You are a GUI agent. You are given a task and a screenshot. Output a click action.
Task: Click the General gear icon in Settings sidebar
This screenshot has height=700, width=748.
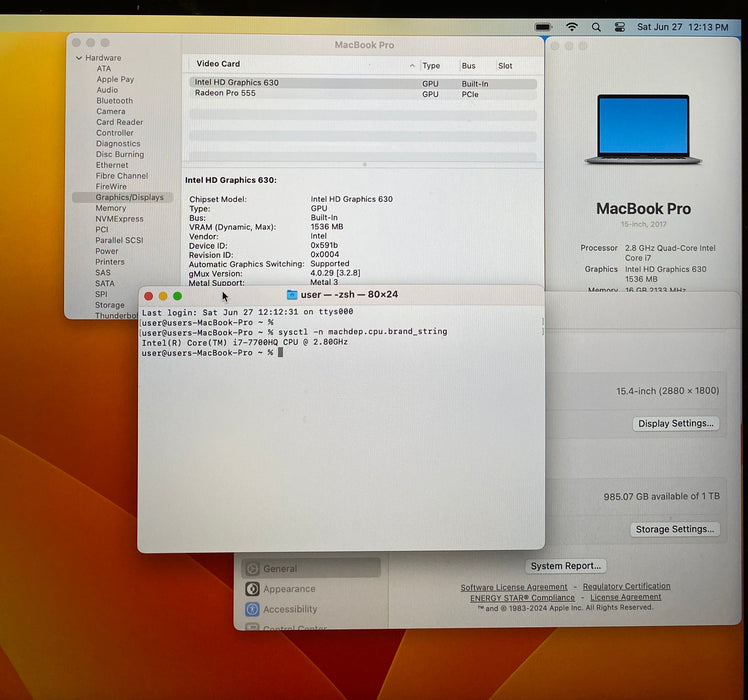(252, 568)
